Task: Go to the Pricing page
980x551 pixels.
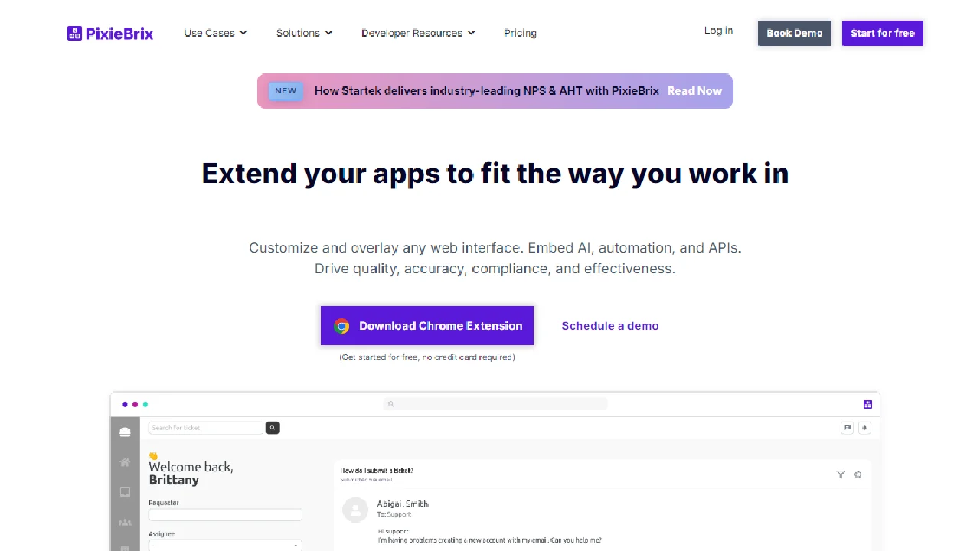Action: click(520, 33)
